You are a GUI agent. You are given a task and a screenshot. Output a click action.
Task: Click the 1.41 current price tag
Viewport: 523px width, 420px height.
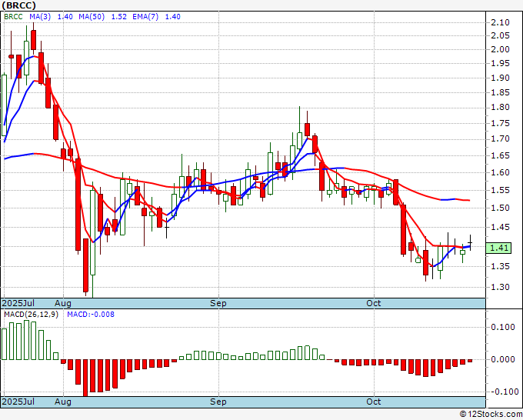tap(500, 248)
